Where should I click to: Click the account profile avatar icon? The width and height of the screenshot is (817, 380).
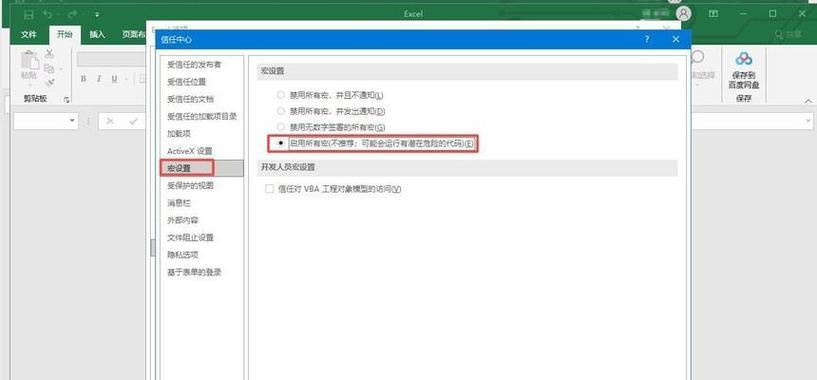(684, 14)
